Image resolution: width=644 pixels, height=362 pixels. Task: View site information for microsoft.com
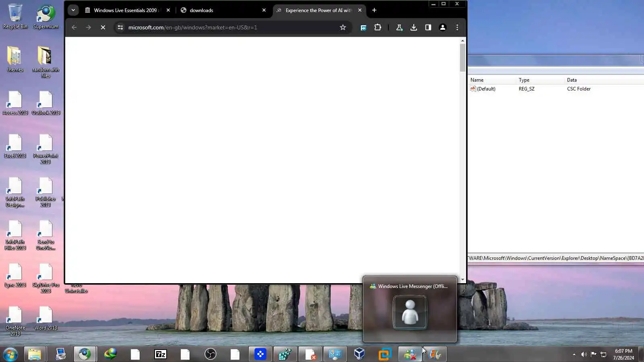tap(120, 27)
